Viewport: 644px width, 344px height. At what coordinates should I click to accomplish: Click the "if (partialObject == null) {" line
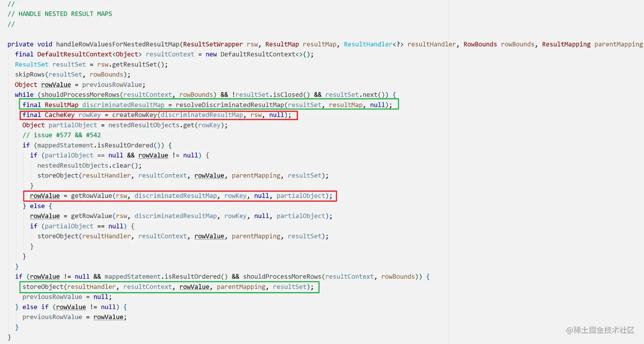point(82,226)
